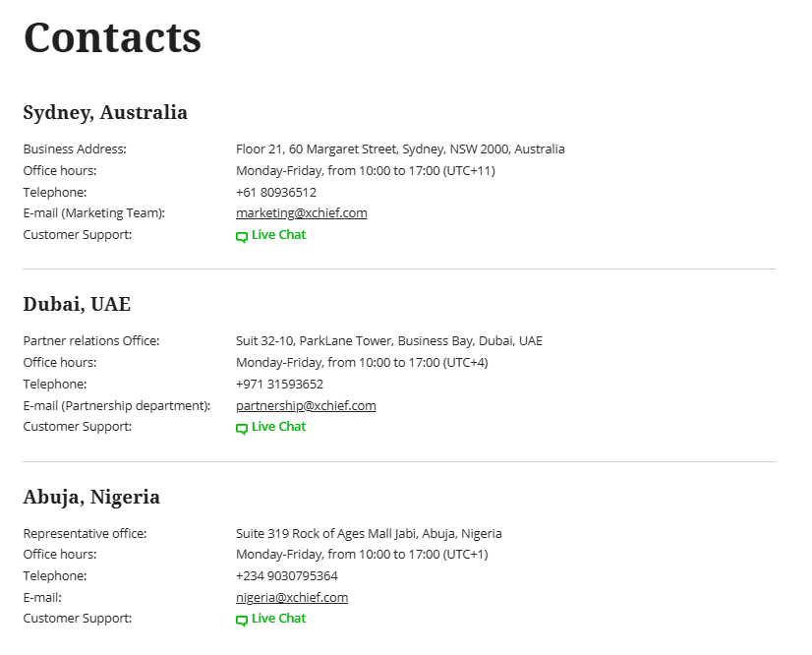Screen dimensions: 812x655
Task: Click the Sydney, Australia section heading
Action: point(105,112)
